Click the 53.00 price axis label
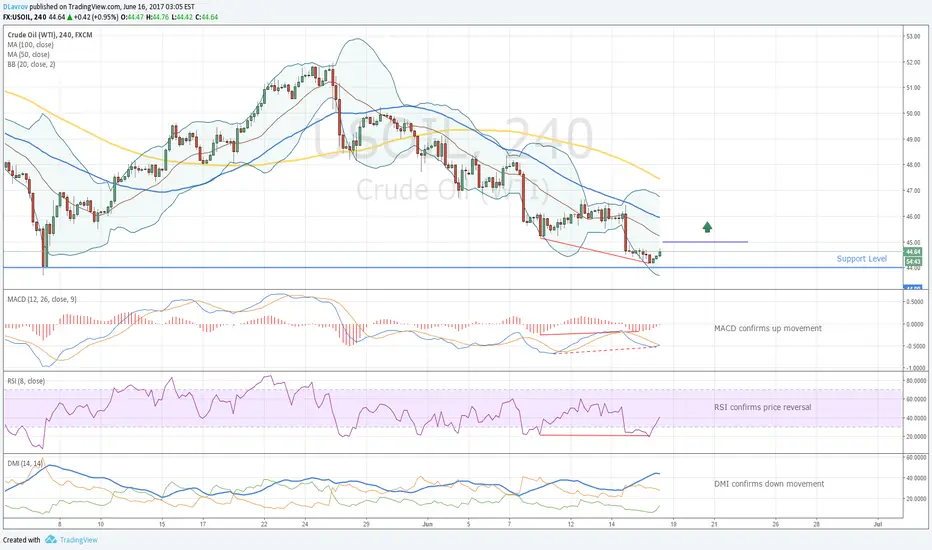The image size is (932, 550). click(913, 36)
